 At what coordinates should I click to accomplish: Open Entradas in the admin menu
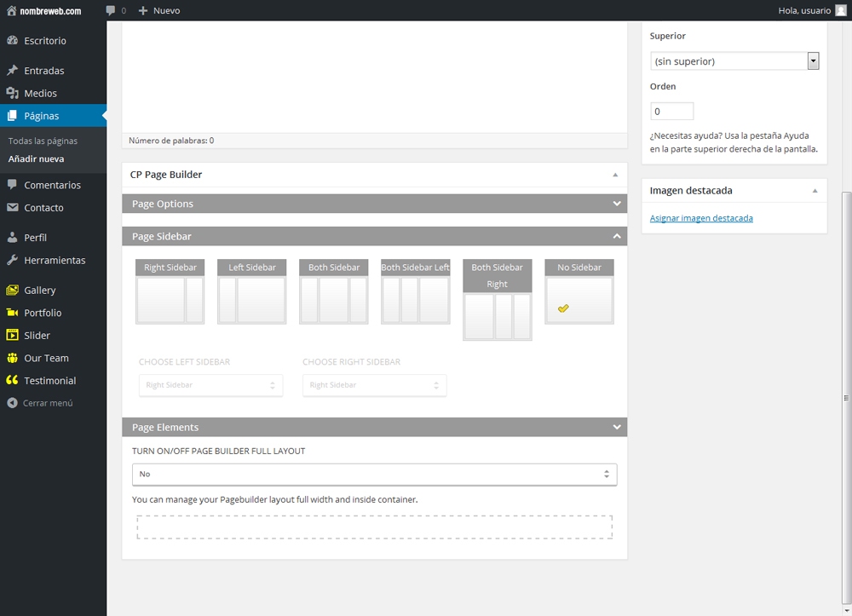tap(43, 71)
